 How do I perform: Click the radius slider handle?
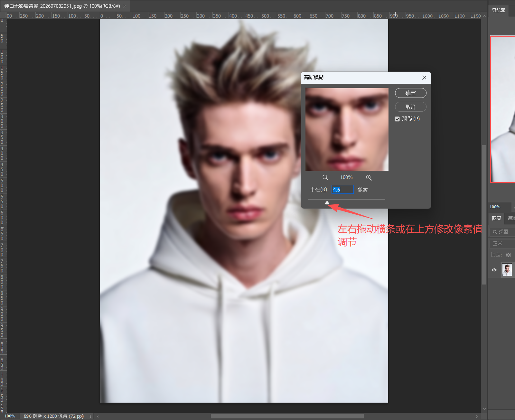click(327, 202)
